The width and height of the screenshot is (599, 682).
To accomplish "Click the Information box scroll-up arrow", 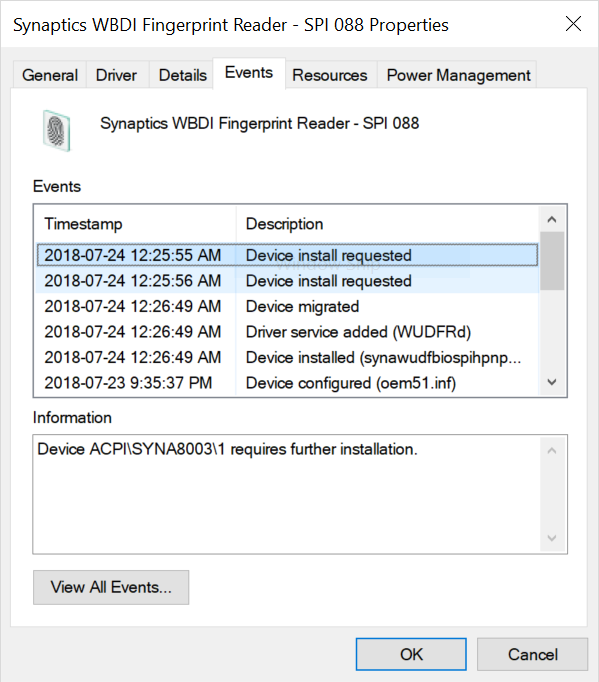I will click(x=552, y=450).
